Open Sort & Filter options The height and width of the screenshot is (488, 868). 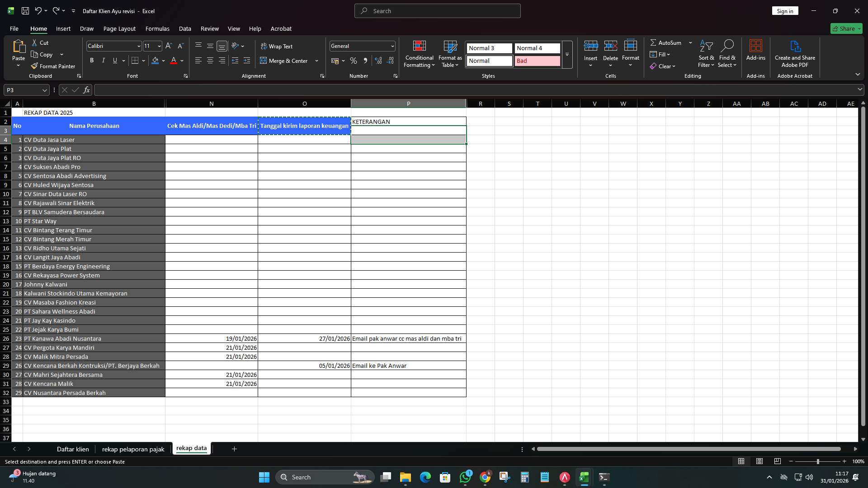click(706, 54)
